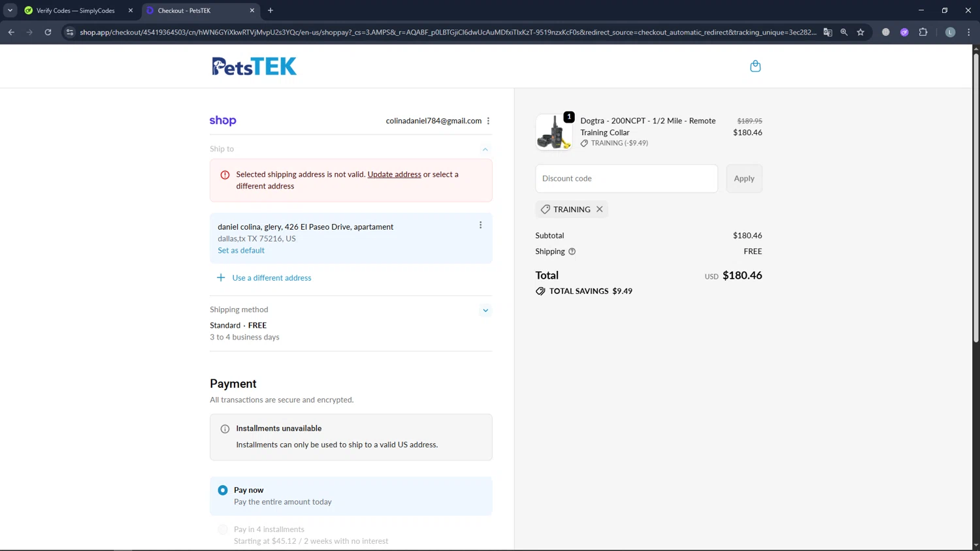Follow the Update address link
The height and width of the screenshot is (551, 980).
tap(394, 174)
